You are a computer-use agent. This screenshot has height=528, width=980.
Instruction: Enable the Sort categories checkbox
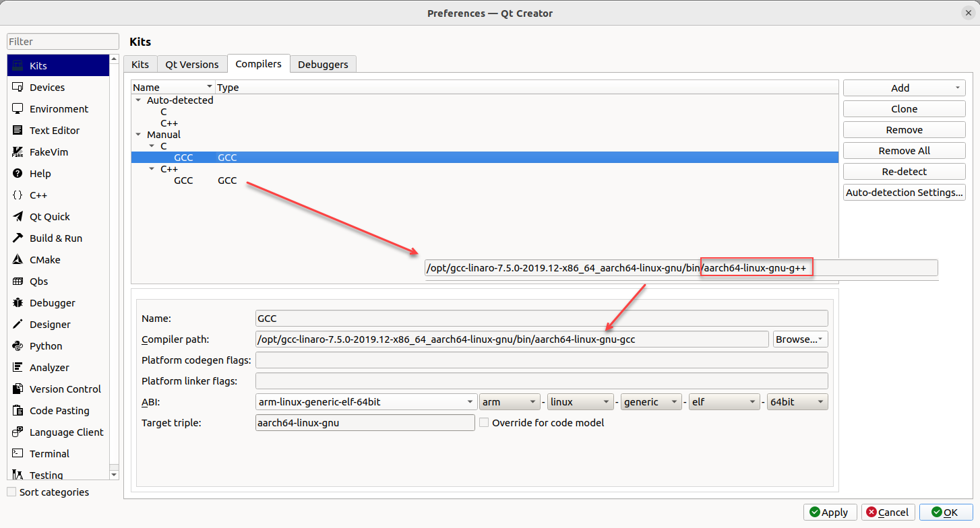coord(11,492)
